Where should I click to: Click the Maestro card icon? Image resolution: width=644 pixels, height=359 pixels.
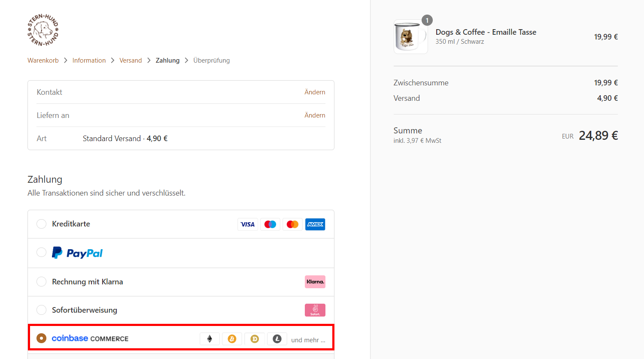click(270, 224)
